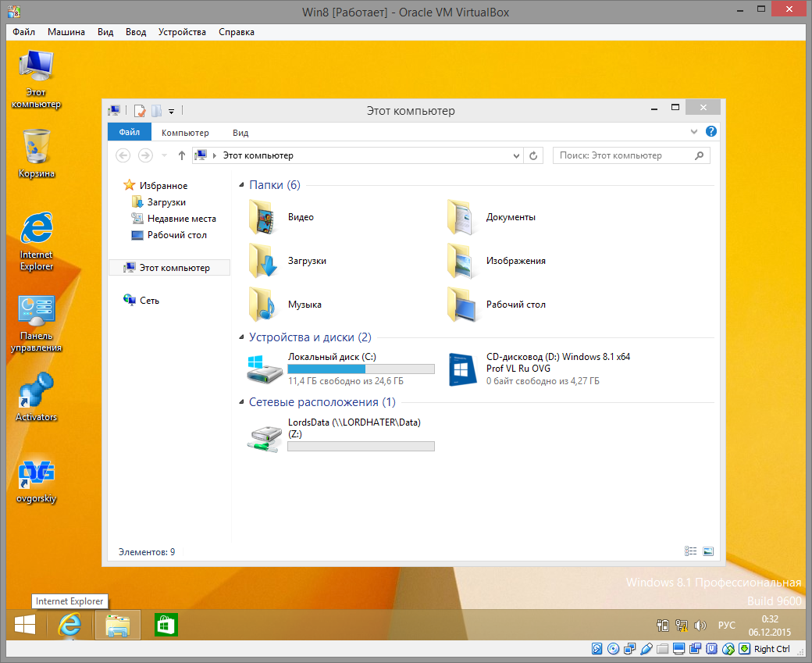Select Internet Explorer desktop shortcut

point(36,241)
